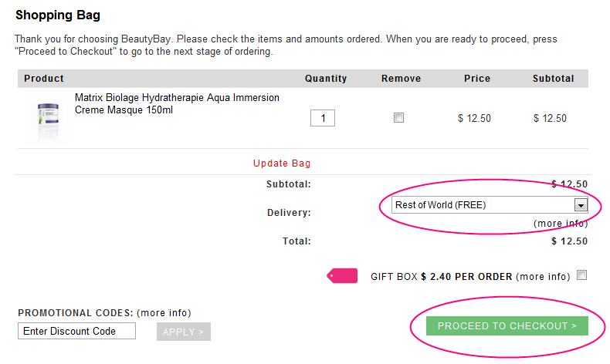Click the quantity input box
The image size is (610, 364).
point(323,118)
